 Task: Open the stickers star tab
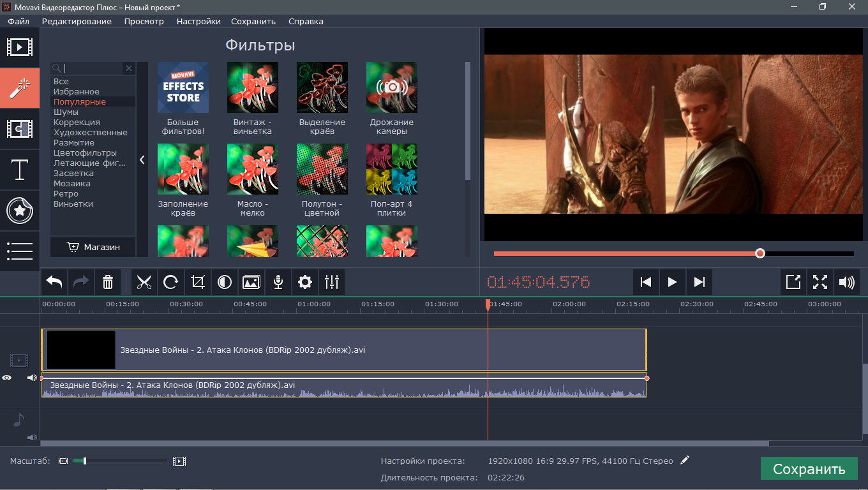point(20,211)
